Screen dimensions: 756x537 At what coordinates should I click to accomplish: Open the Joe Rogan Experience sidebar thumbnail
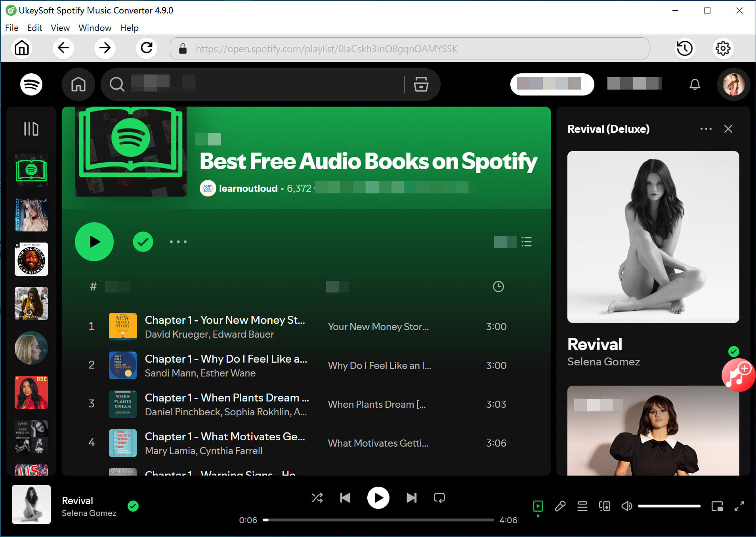[31, 259]
